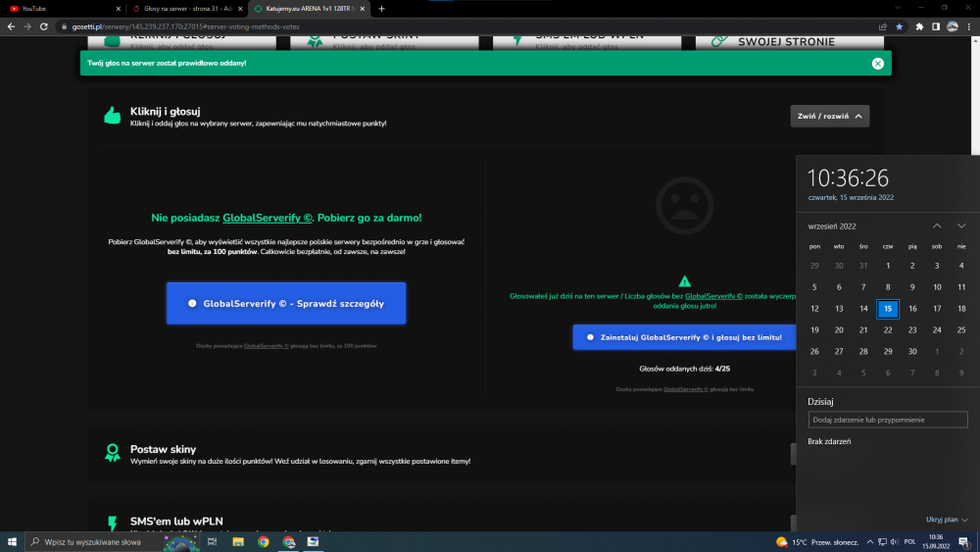This screenshot has height=552, width=980.
Task: Go back to previous page
Action: (x=11, y=26)
